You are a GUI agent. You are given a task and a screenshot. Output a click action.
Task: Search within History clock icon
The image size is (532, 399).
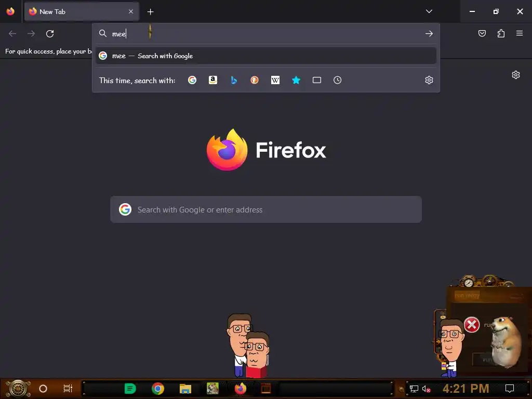(337, 80)
